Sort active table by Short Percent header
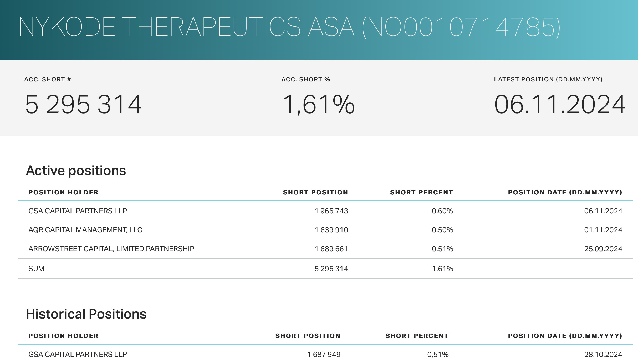 [x=421, y=192]
